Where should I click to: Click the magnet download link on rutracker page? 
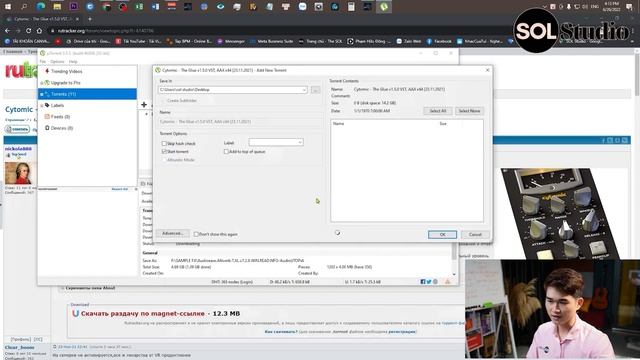tap(142, 313)
